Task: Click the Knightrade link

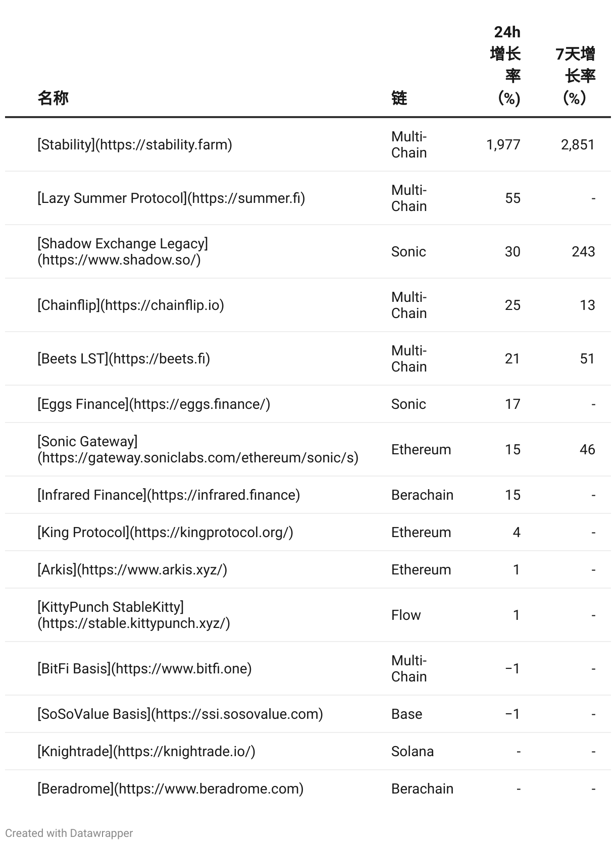Action: coord(146,752)
